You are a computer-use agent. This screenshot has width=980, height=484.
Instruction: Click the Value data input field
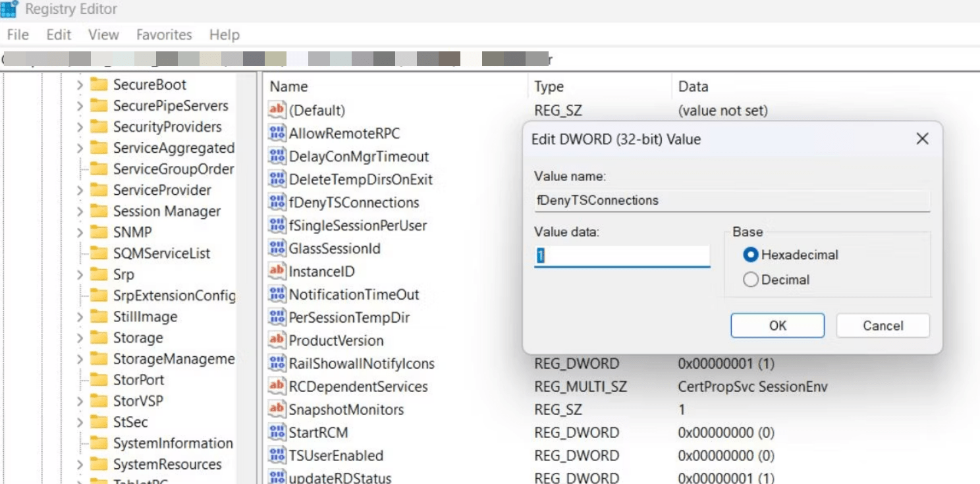(622, 256)
